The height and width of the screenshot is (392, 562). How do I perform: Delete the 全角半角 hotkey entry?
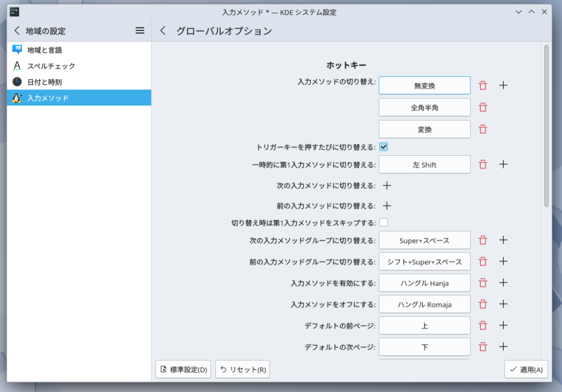[x=483, y=107]
